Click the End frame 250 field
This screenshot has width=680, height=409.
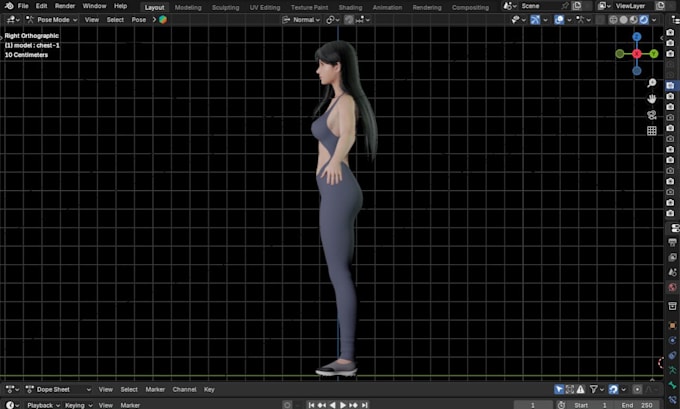(x=637, y=405)
